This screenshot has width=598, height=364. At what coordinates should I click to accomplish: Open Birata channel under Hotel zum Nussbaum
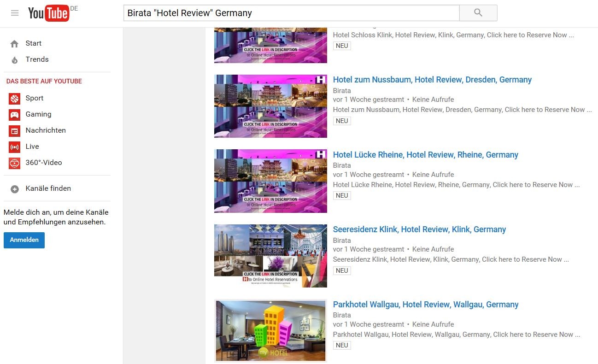(342, 91)
